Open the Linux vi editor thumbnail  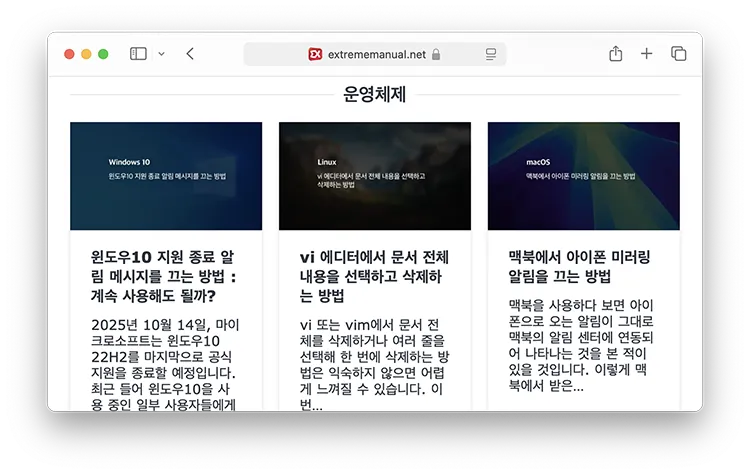(x=375, y=176)
